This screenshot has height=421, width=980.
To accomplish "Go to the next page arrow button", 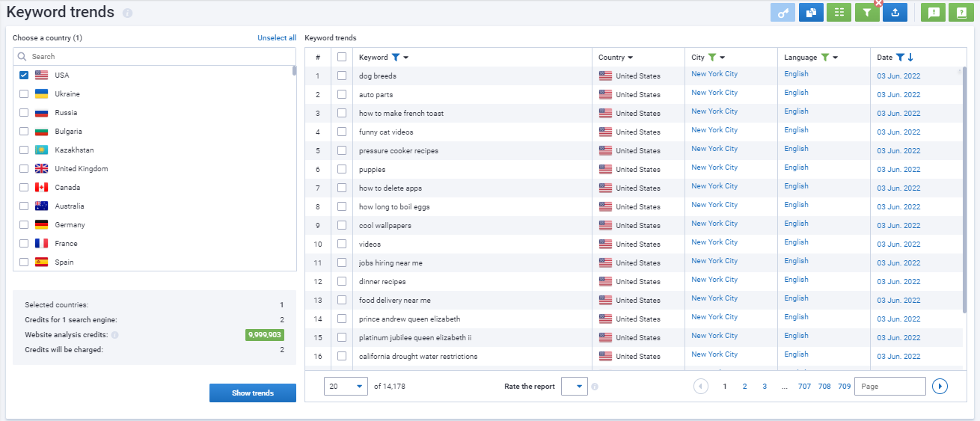I will pos(940,387).
